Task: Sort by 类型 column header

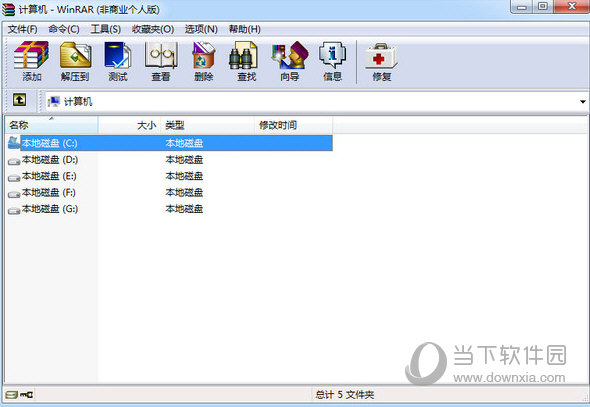Action: [x=208, y=125]
